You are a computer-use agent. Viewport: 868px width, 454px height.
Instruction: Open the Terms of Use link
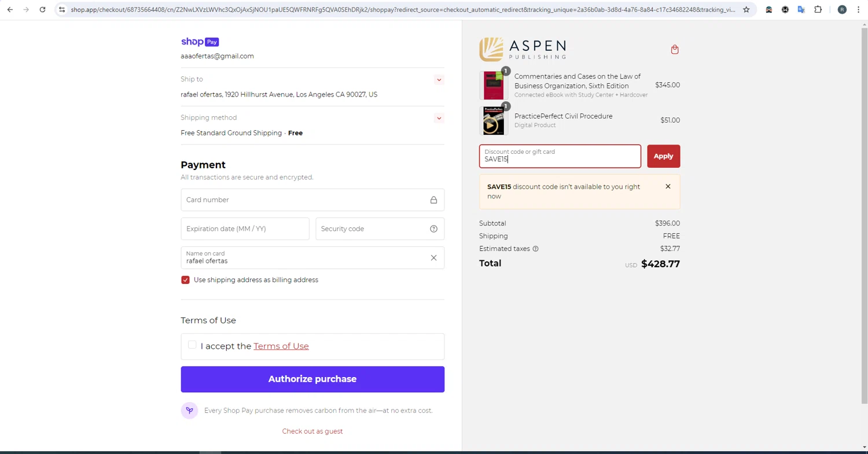(281, 346)
